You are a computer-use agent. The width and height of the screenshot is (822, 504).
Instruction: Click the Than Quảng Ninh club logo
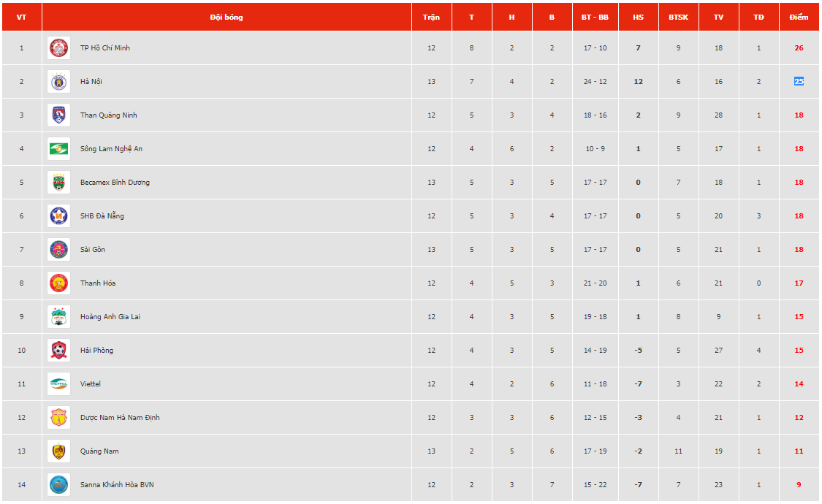point(58,115)
